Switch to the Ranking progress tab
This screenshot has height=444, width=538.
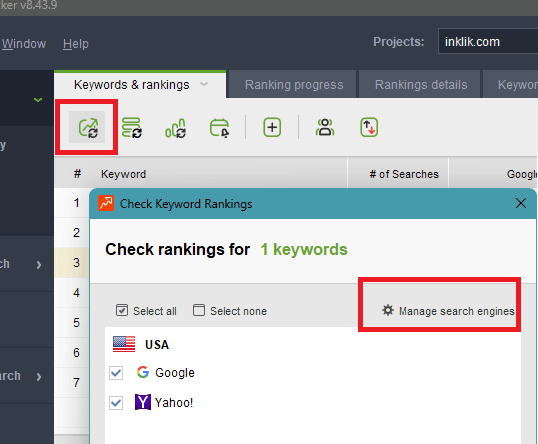point(294,85)
